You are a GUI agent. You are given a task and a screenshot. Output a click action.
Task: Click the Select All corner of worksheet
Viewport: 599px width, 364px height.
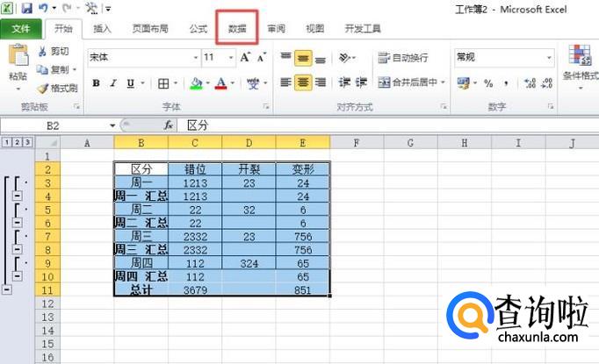click(x=47, y=143)
